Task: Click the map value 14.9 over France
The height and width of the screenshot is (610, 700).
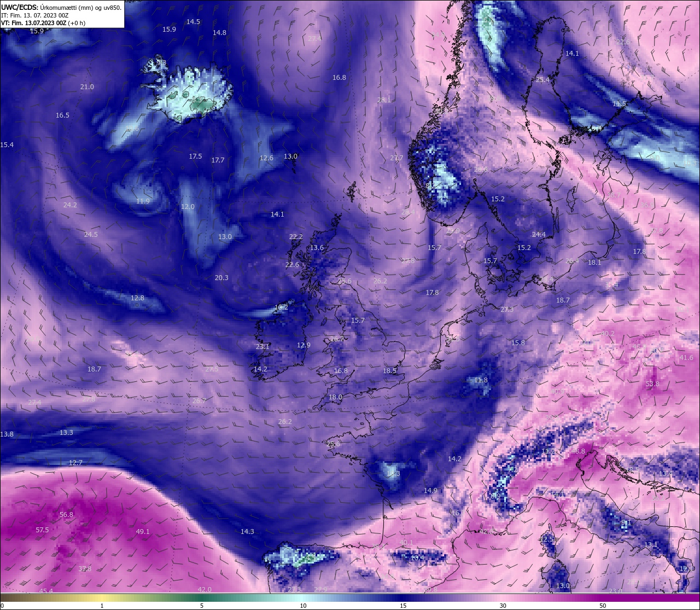Action: (430, 491)
